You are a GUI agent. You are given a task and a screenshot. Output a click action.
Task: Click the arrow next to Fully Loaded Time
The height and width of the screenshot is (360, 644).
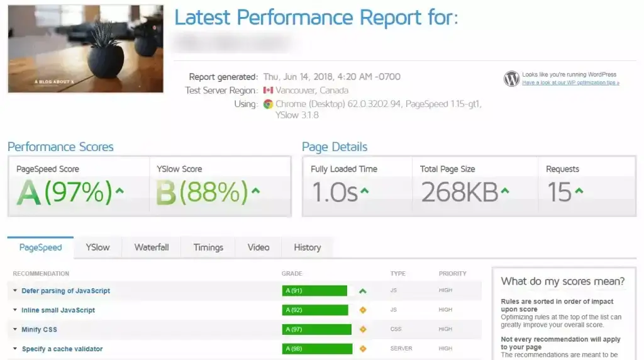[364, 191]
